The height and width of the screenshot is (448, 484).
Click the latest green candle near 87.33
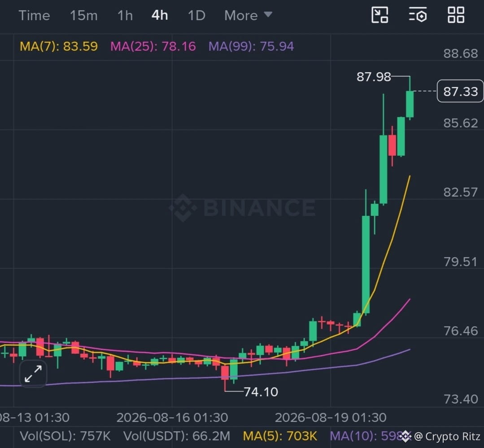(410, 104)
